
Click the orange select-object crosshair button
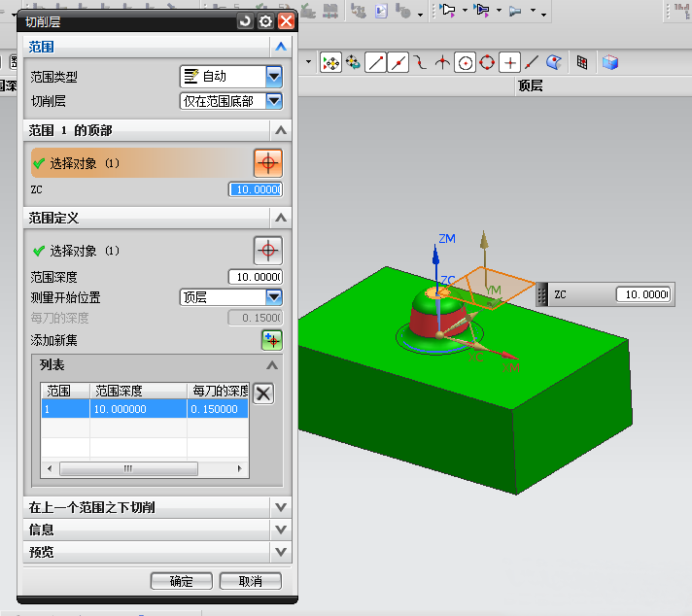(268, 163)
